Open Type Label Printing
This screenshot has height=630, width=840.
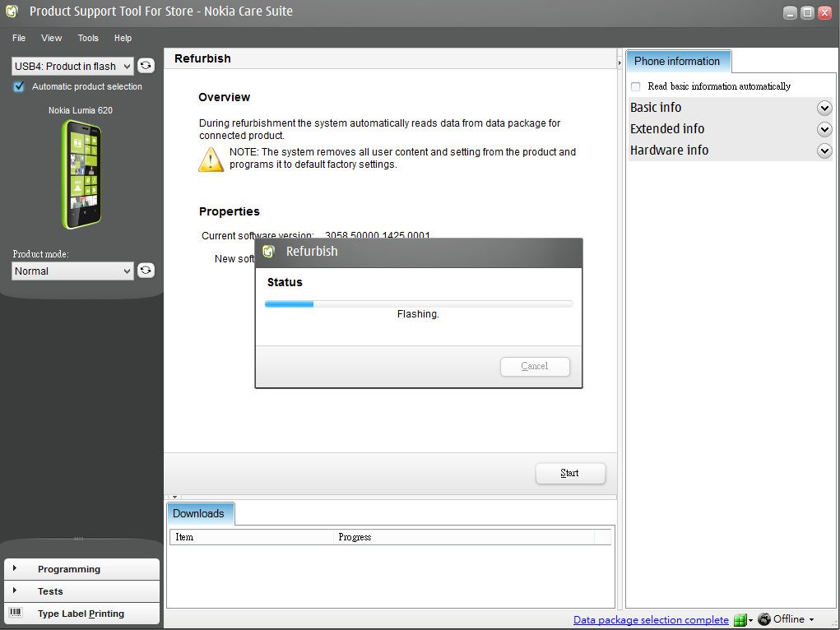81,614
